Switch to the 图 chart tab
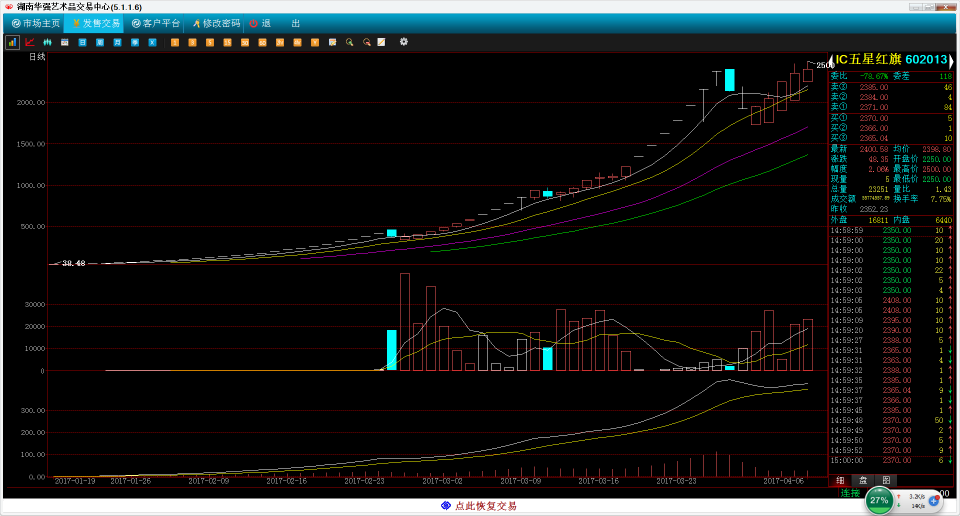 pos(886,480)
